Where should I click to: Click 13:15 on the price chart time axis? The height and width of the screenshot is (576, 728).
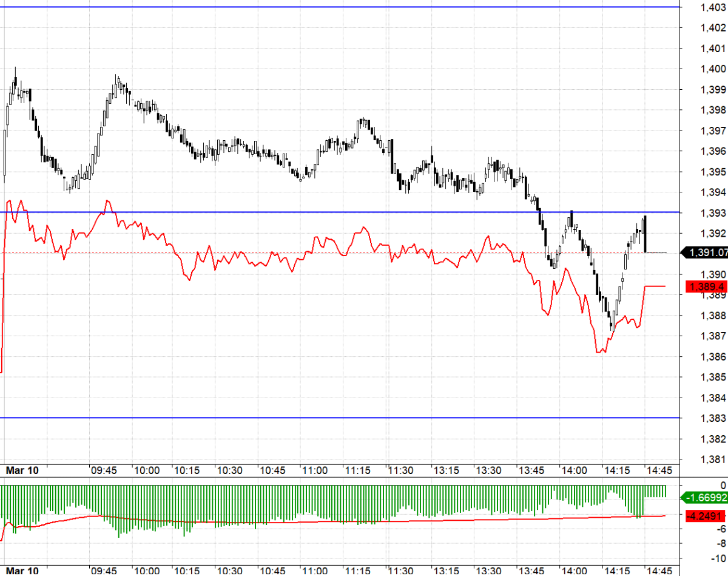pyautogui.click(x=445, y=470)
